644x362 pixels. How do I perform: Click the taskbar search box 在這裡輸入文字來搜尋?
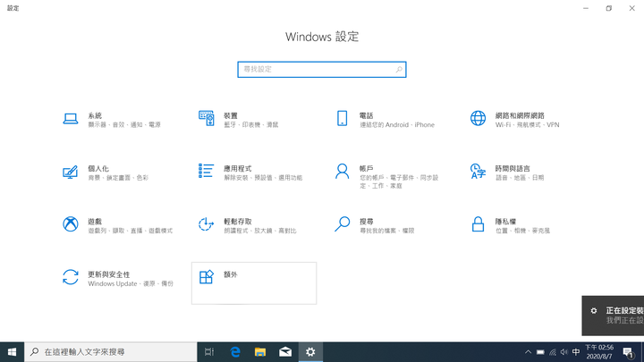[x=111, y=352]
